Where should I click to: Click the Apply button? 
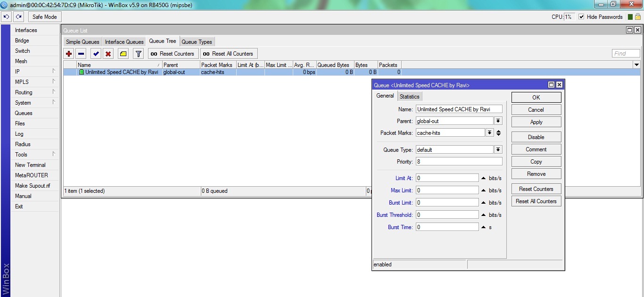click(x=536, y=122)
